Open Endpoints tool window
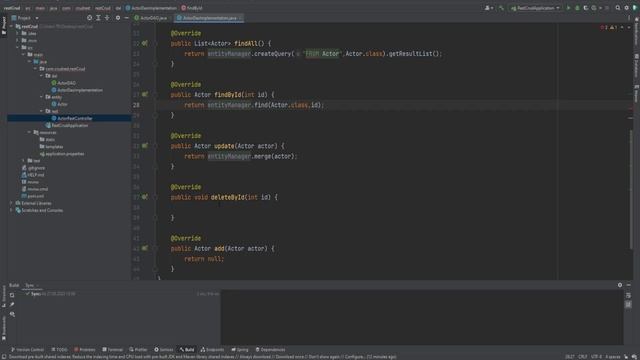 click(x=212, y=350)
